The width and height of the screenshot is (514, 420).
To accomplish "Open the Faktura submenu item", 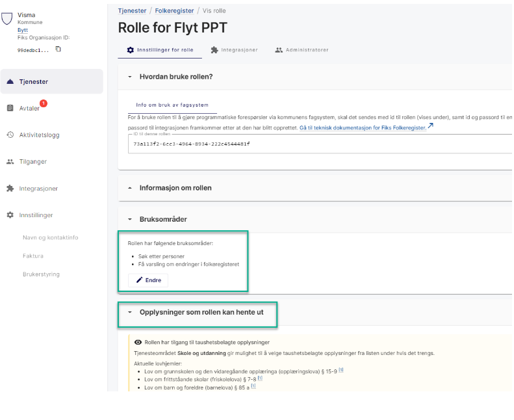I will click(x=32, y=256).
